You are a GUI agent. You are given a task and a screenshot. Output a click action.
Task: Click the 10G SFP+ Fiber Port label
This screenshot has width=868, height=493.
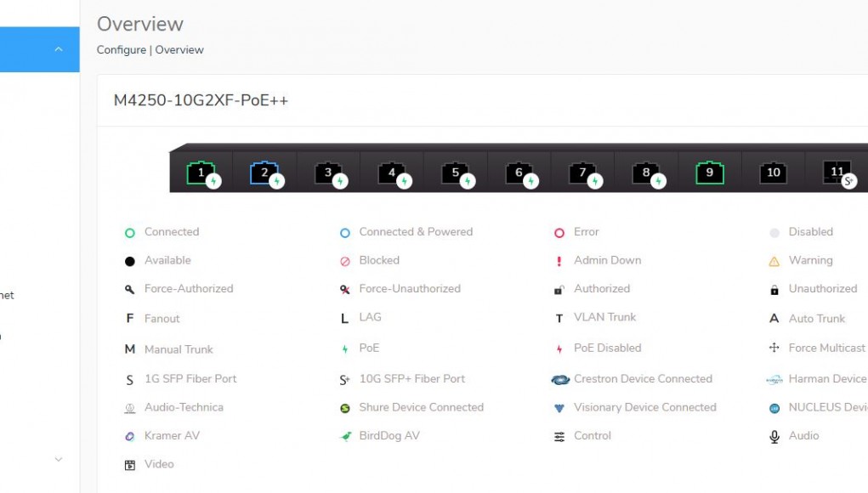(x=411, y=379)
